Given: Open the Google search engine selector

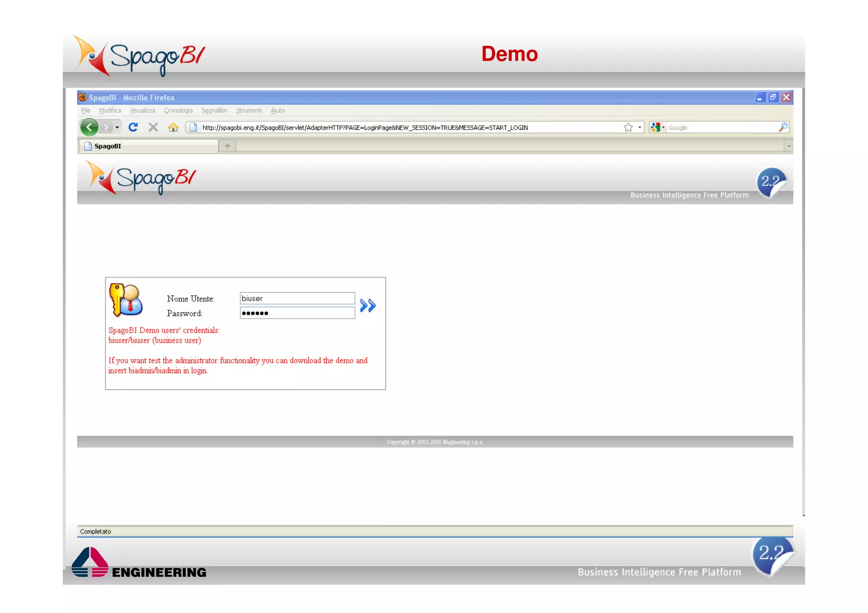Looking at the screenshot, I should pos(657,127).
